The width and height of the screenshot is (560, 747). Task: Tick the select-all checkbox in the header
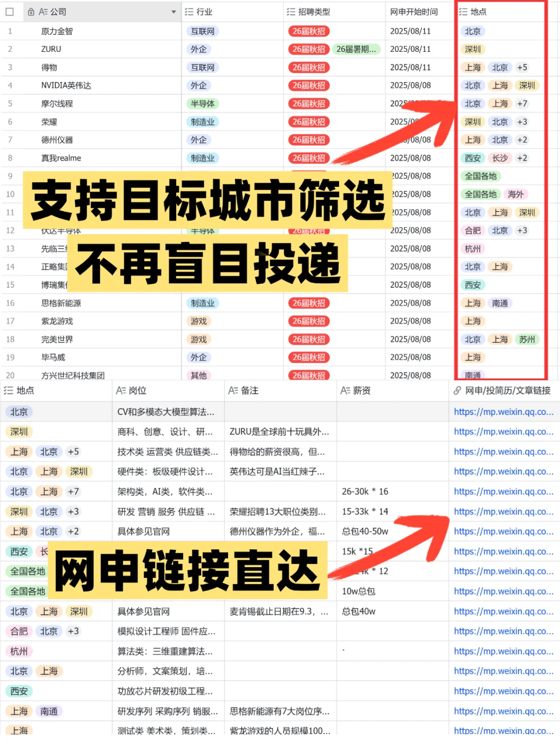click(x=9, y=11)
